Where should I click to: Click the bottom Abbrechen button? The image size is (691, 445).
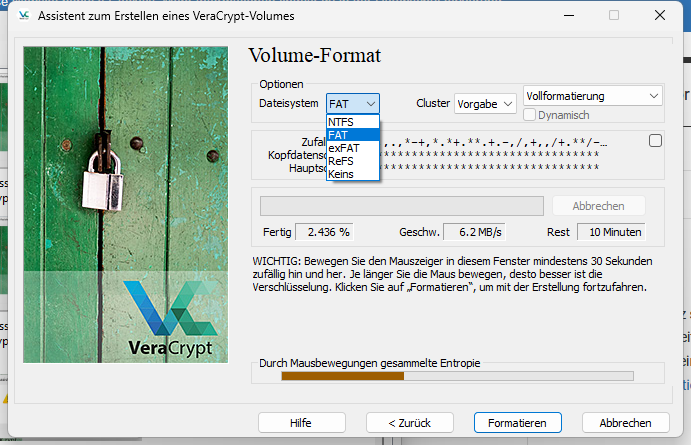[x=625, y=423]
